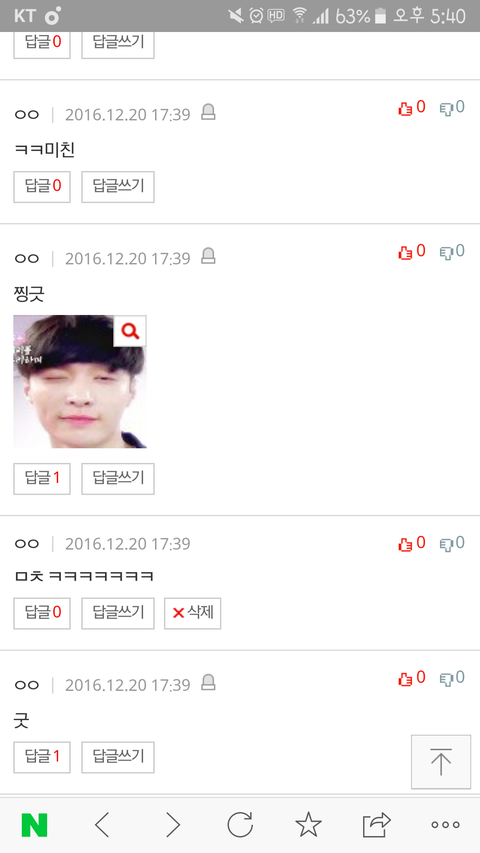Open the three-dot more menu
480x853 pixels.
[445, 825]
